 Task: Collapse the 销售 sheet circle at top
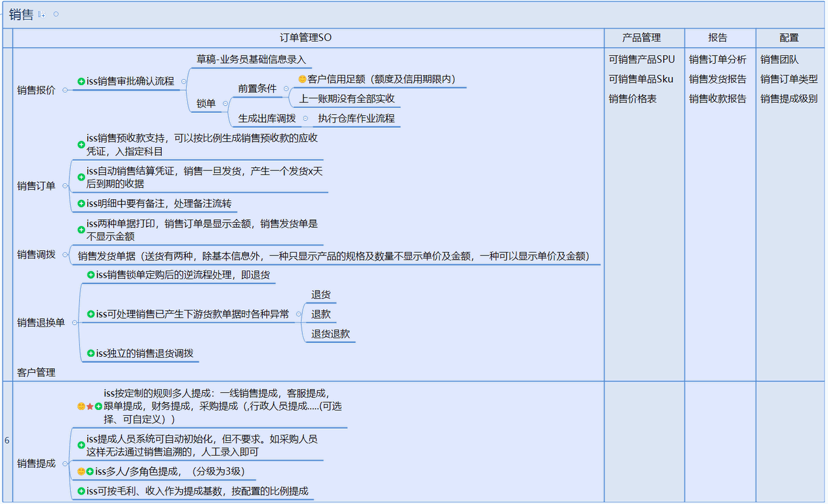pos(56,14)
